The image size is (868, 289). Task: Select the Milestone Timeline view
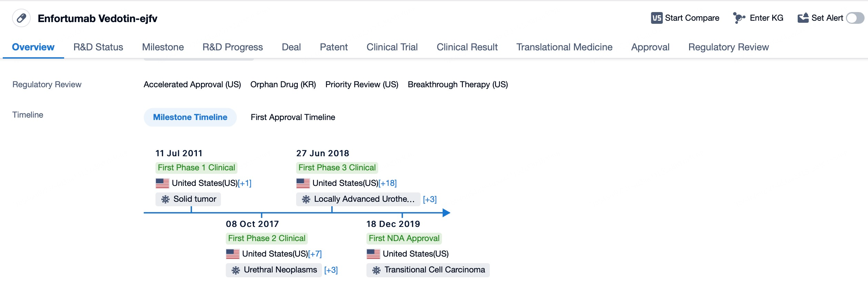pos(190,117)
